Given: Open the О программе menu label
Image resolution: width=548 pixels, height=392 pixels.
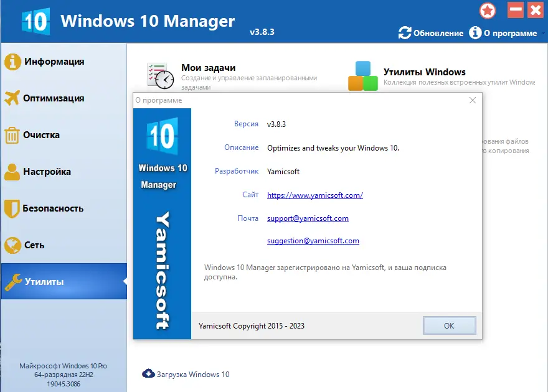Looking at the screenshot, I should [510, 33].
